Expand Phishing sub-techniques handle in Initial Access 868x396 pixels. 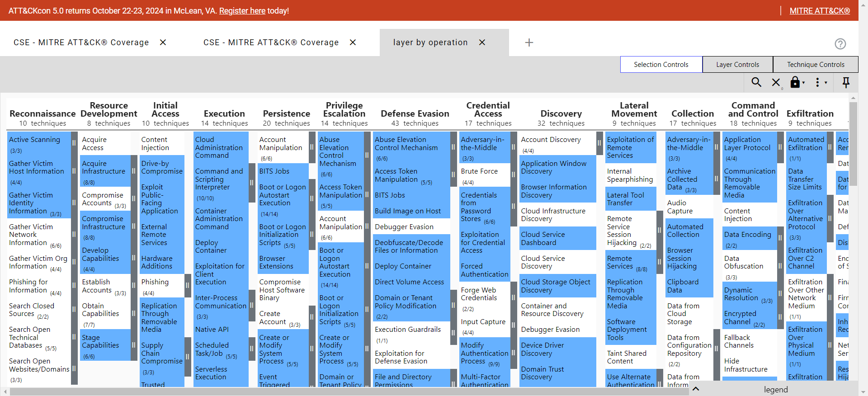pos(187,286)
